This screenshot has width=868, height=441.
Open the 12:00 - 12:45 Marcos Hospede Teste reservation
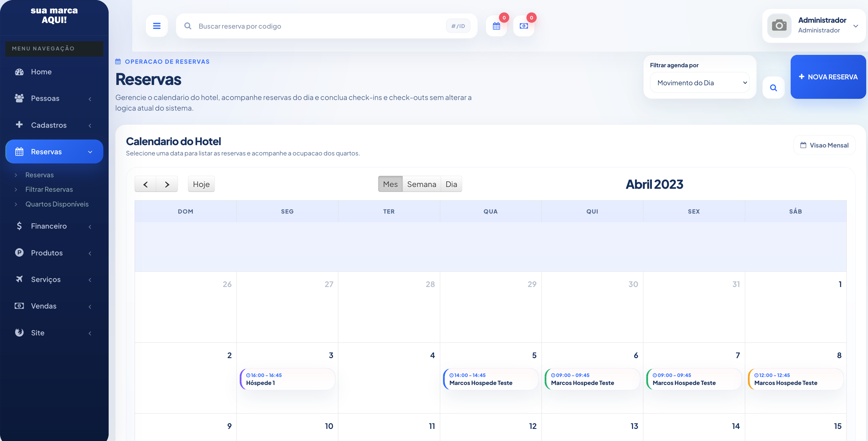pos(796,379)
